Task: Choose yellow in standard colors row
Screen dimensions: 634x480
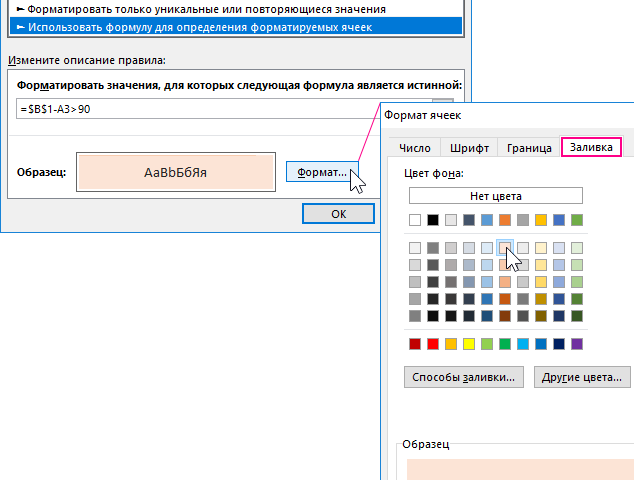Action: pos(469,344)
